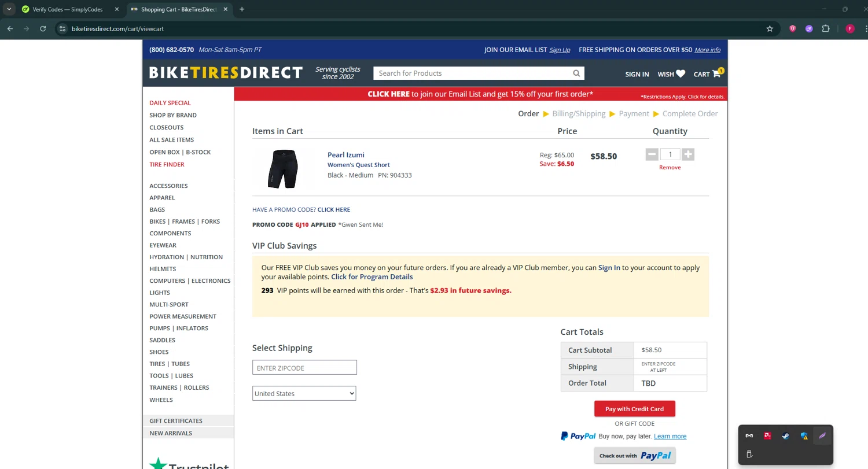Screen dimensions: 868x469
Task: Check out with PayPal button
Action: point(634,456)
